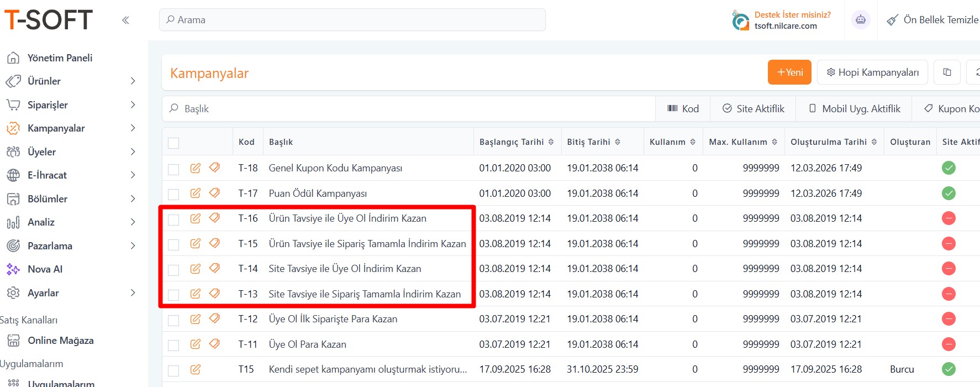Toggle the red site status for T-16
Screen dimensions: 980x387
tap(949, 218)
